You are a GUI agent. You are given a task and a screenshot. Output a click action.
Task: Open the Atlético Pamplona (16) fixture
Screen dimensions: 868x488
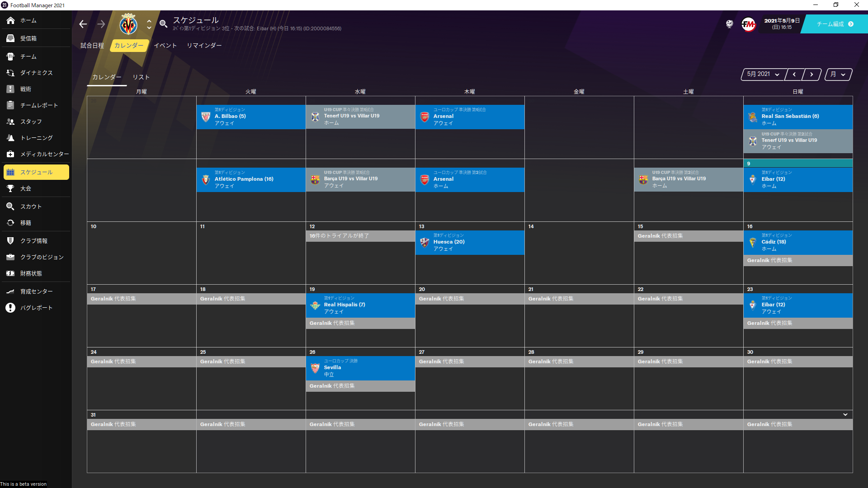(251, 180)
